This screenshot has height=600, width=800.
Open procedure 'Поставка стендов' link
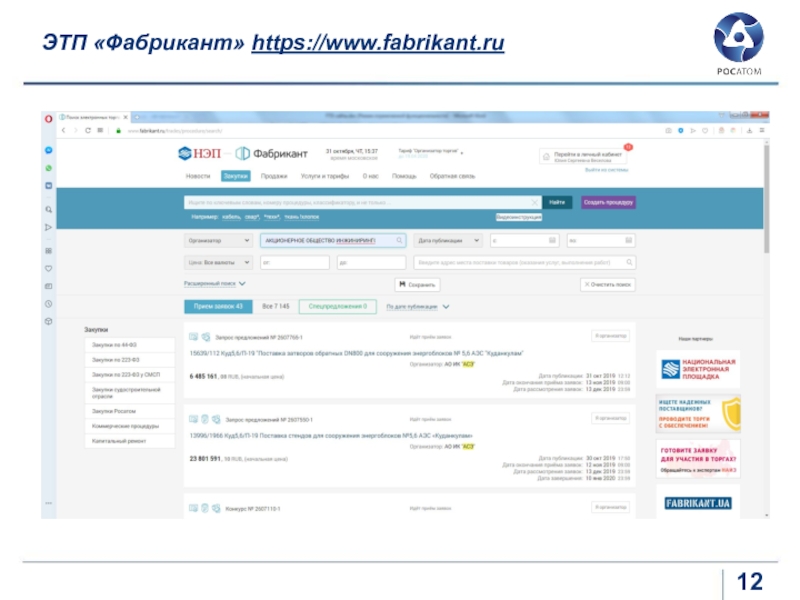(331, 436)
